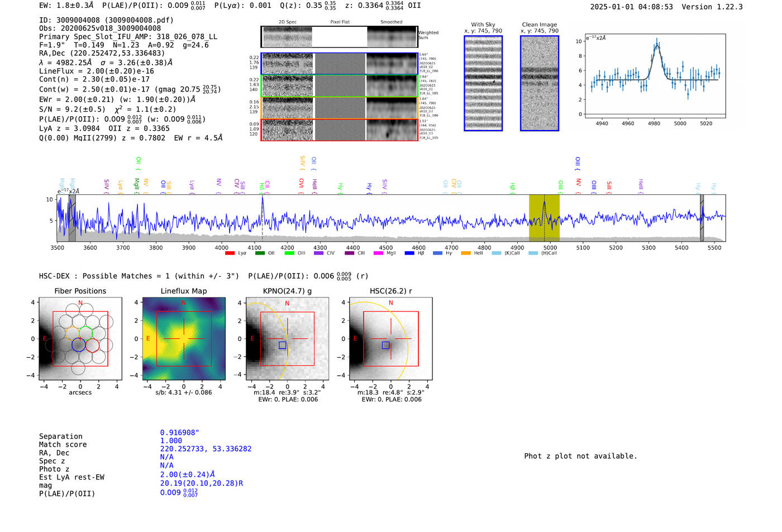
Task: Click the lime OIII legend swatch
Action: [x=289, y=253]
